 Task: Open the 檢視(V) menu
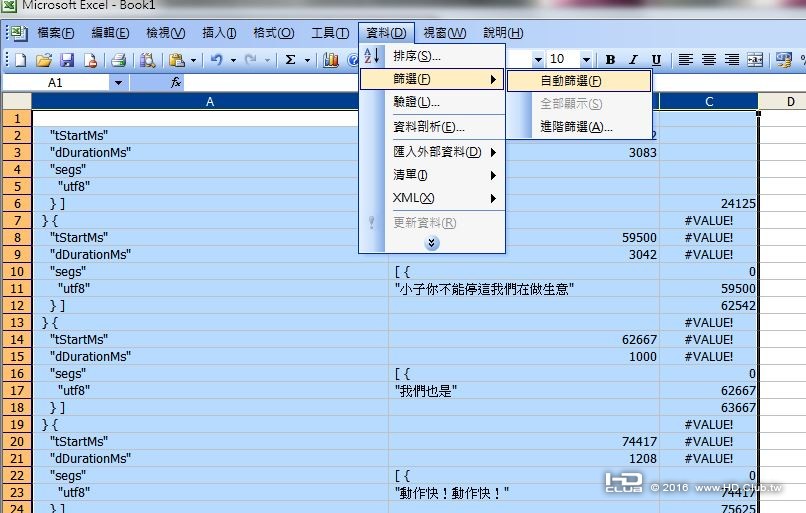[166, 33]
